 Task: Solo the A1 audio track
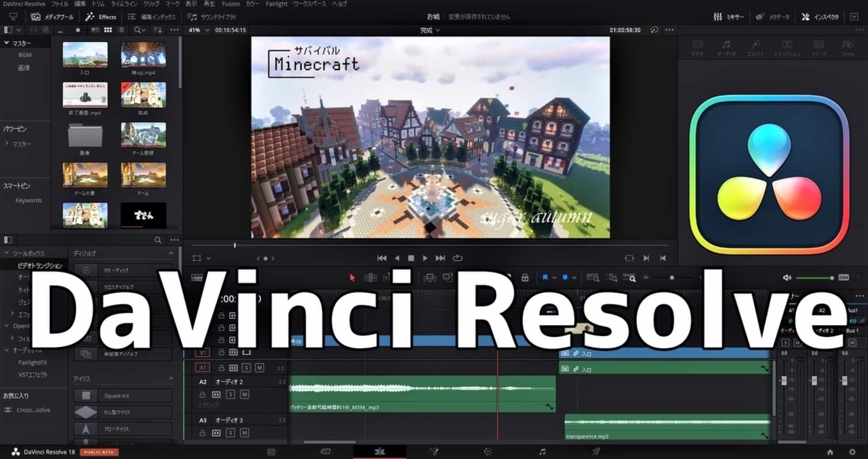click(x=246, y=368)
